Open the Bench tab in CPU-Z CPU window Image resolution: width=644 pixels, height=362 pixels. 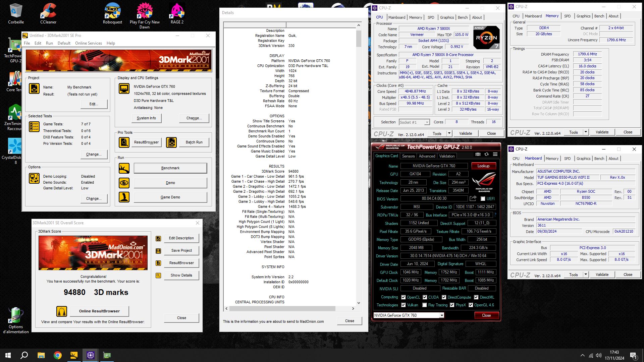[463, 17]
